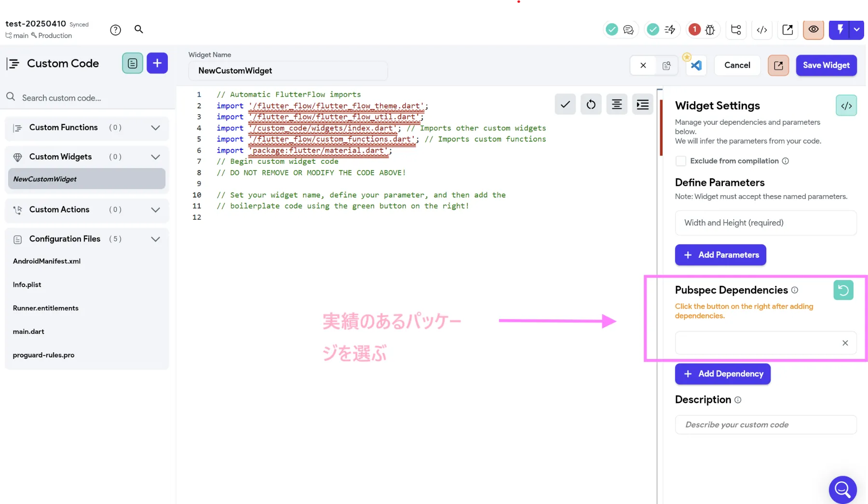Click the X icon beside Widget Name
The height and width of the screenshot is (504, 868).
coord(643,66)
